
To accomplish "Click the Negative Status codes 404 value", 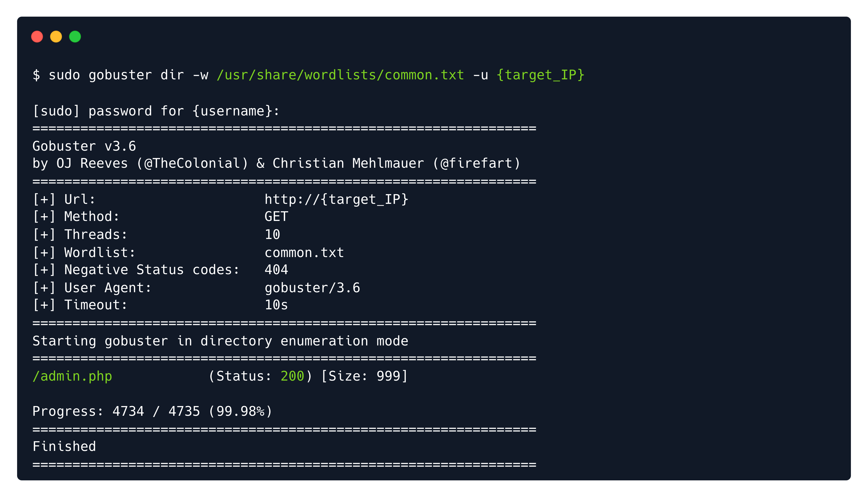I will pyautogui.click(x=276, y=270).
